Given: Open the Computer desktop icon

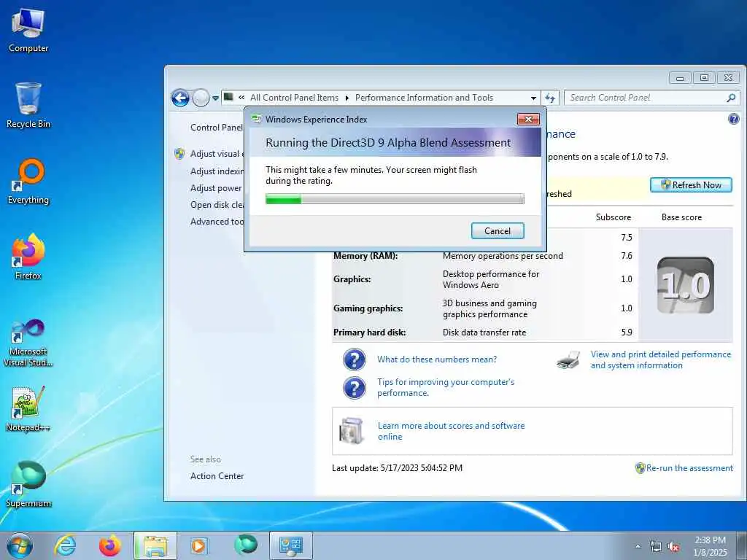Looking at the screenshot, I should (x=28, y=31).
